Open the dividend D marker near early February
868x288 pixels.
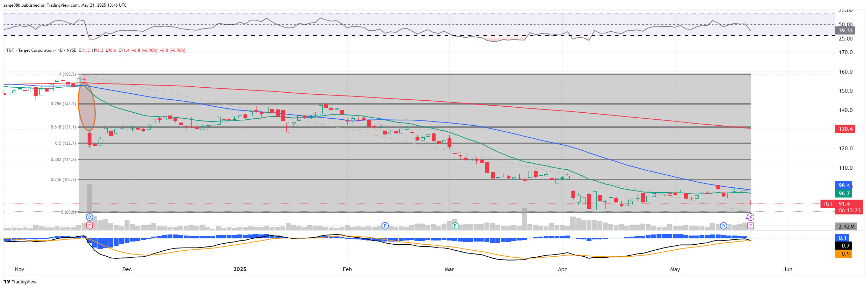pos(385,226)
